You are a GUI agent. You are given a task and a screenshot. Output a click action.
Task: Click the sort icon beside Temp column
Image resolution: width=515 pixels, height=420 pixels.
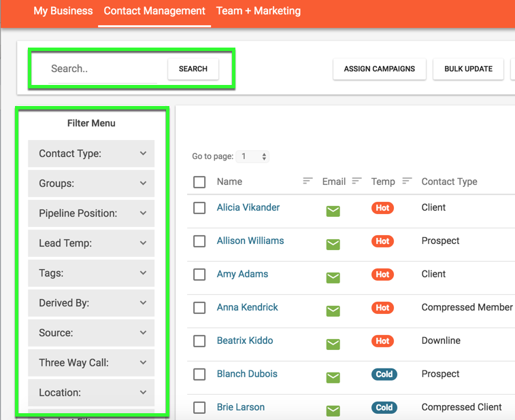click(x=407, y=181)
